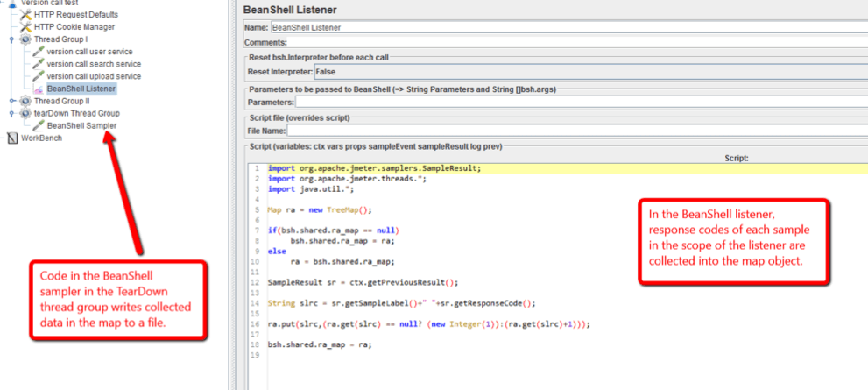Click the HTTP Cookie Manager wrench icon
The width and height of the screenshot is (868, 390).
pos(25,27)
